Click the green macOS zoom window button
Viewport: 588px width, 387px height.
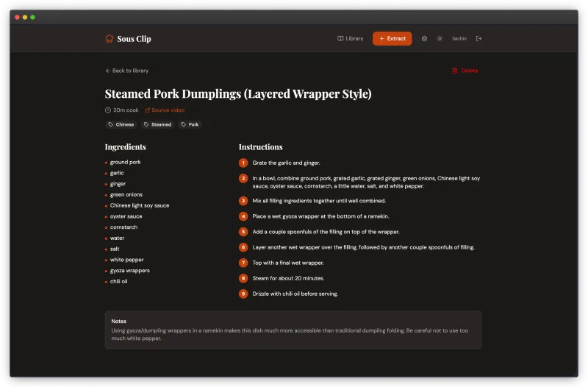32,17
